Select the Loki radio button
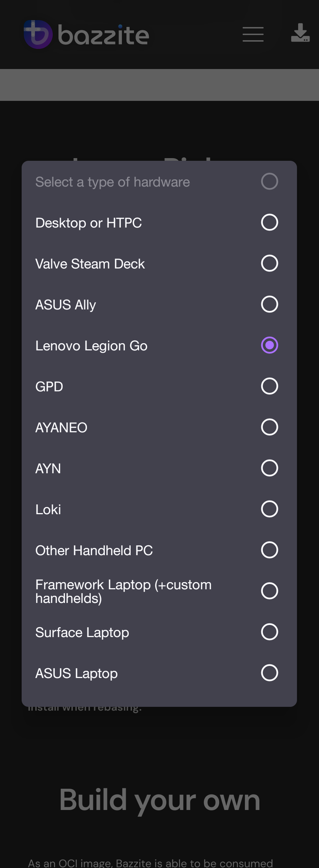The height and width of the screenshot is (868, 319). (269, 509)
